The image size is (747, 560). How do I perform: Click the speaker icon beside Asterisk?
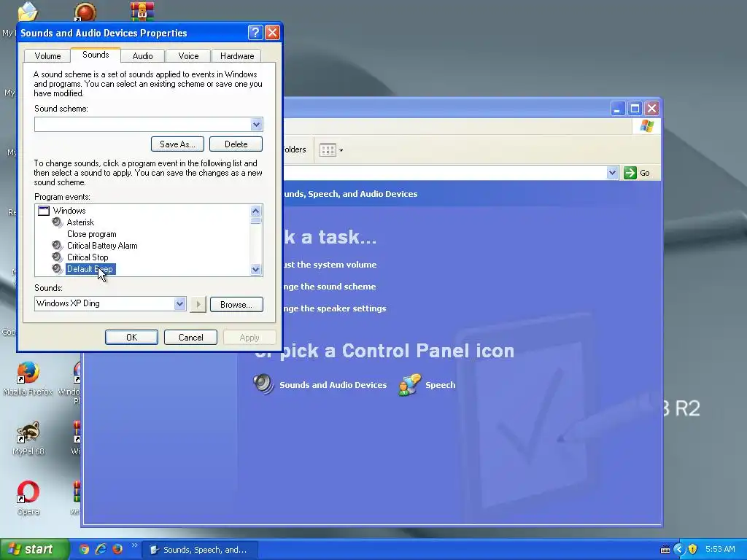coord(58,222)
